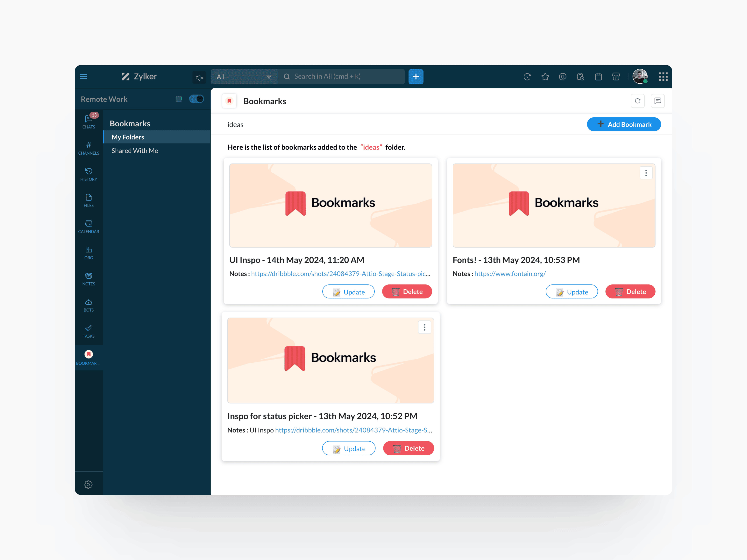Toggle the Remote Work switch
The image size is (747, 560).
coord(196,99)
